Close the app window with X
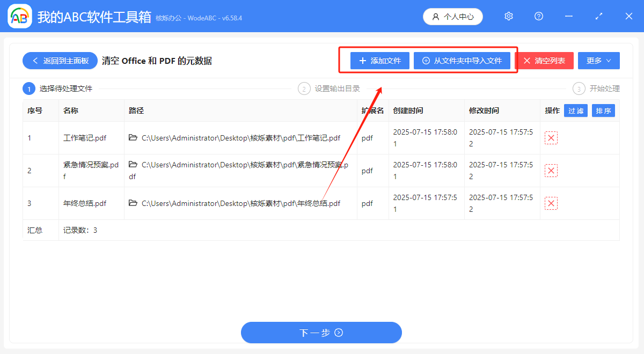 (629, 17)
